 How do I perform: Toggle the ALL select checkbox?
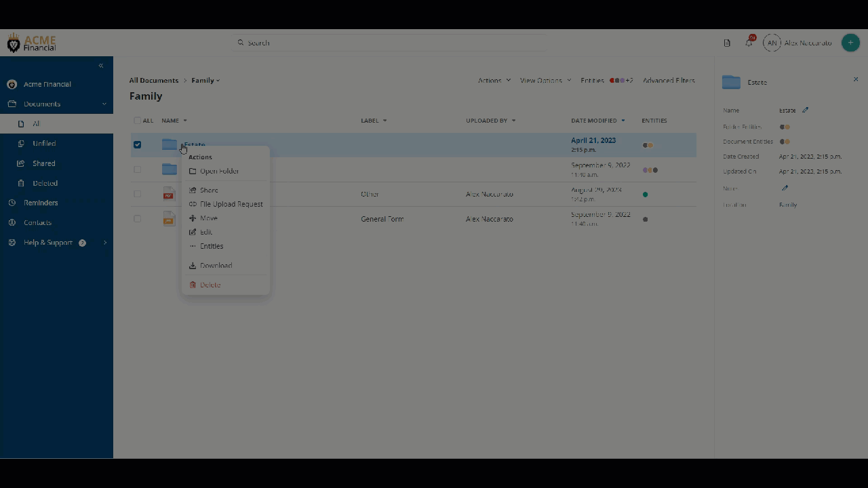pyautogui.click(x=137, y=121)
